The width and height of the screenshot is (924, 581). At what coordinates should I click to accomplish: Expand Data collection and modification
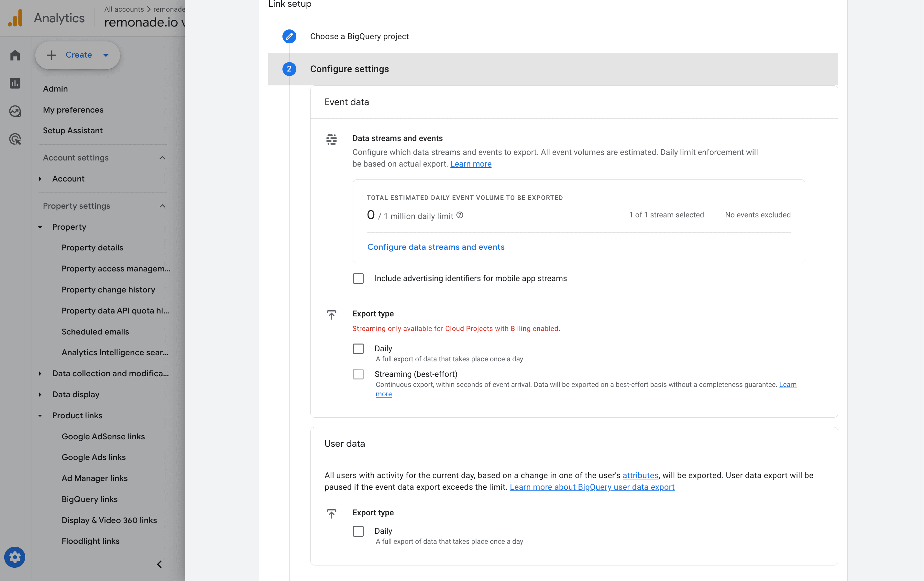click(x=40, y=373)
